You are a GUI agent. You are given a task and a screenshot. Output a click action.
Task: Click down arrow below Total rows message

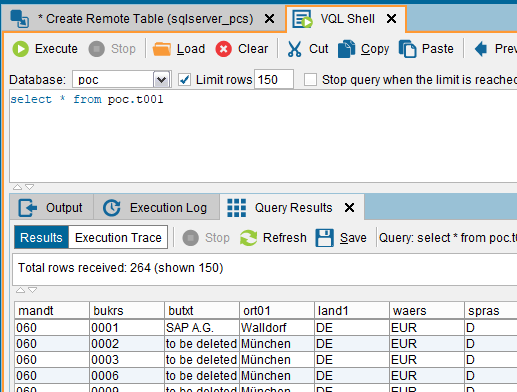click(33, 290)
